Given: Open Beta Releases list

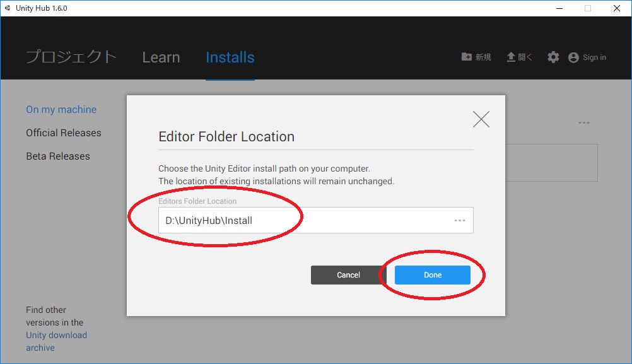Looking at the screenshot, I should pos(58,156).
